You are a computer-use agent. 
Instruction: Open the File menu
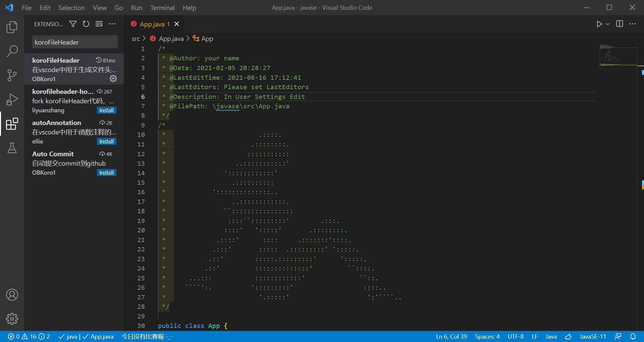pyautogui.click(x=26, y=8)
